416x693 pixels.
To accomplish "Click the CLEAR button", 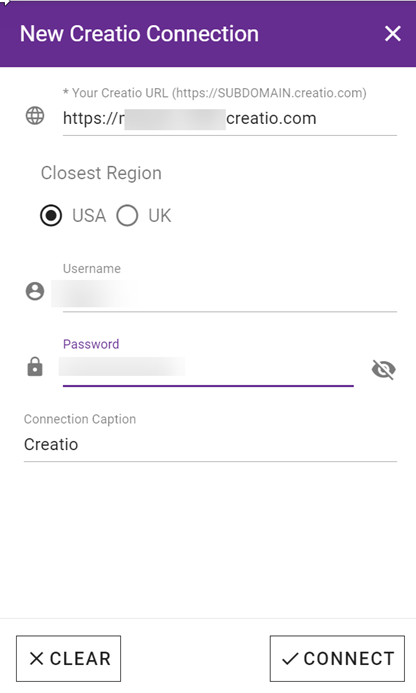I will pyautogui.click(x=69, y=659).
